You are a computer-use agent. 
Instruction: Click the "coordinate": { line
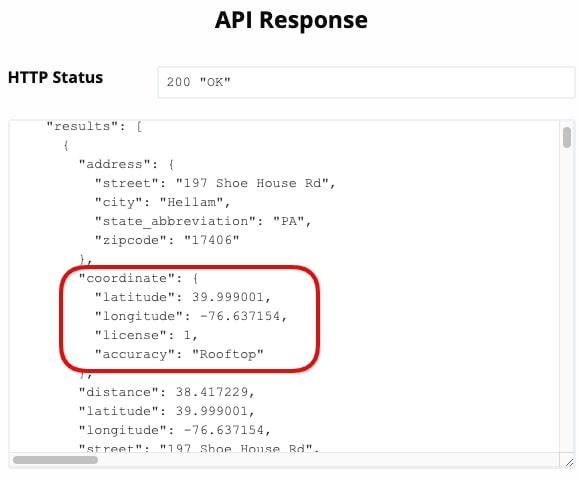(139, 278)
